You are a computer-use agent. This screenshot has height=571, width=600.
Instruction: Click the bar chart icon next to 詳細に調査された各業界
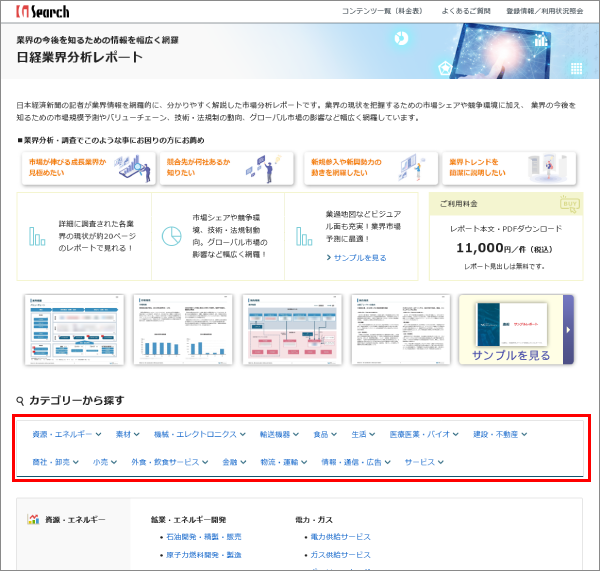pyautogui.click(x=37, y=236)
